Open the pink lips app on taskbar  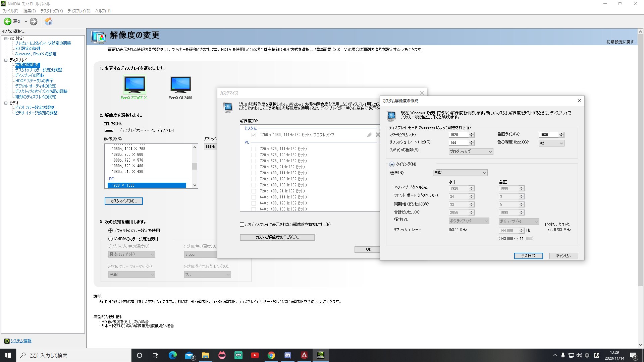click(222, 355)
